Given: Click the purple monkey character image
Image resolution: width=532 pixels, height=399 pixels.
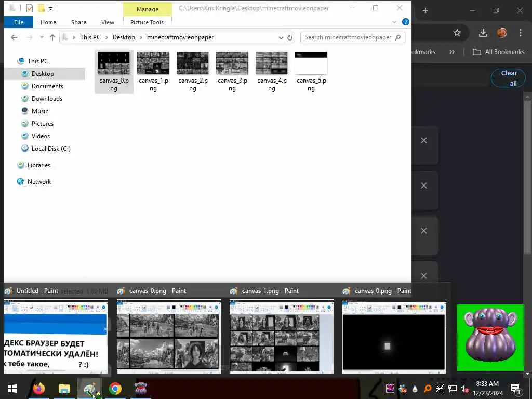Looking at the screenshot, I should (x=490, y=338).
